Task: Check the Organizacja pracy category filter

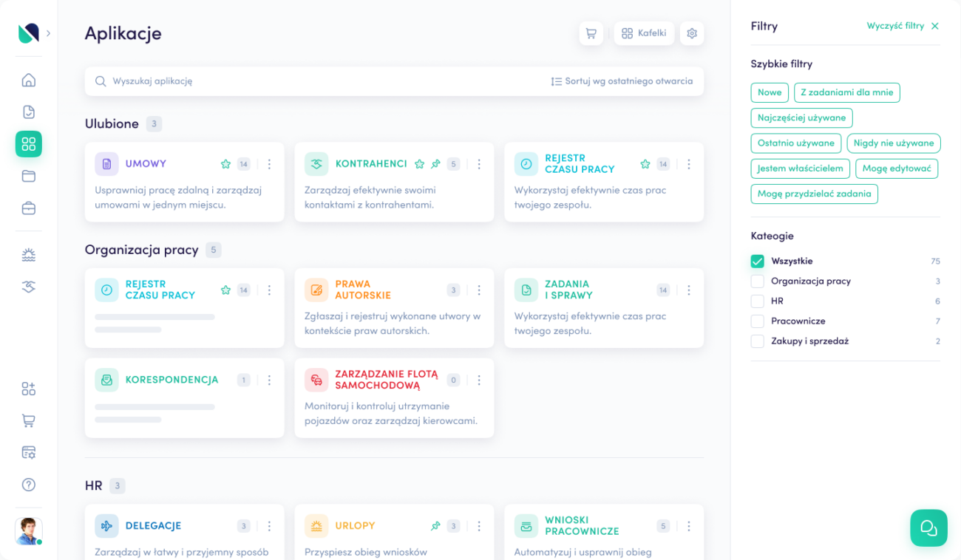Action: coord(757,281)
